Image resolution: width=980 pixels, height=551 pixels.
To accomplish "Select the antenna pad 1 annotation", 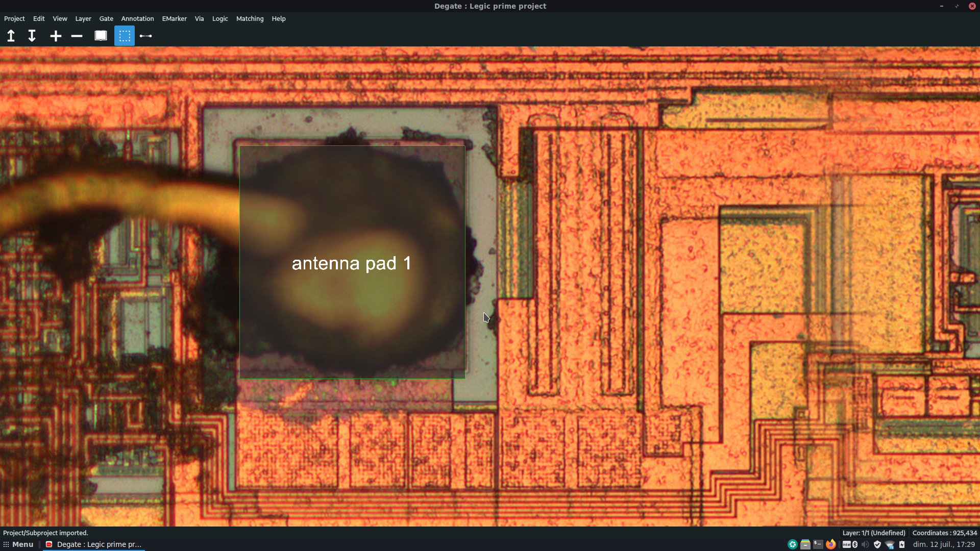I will coord(352,263).
